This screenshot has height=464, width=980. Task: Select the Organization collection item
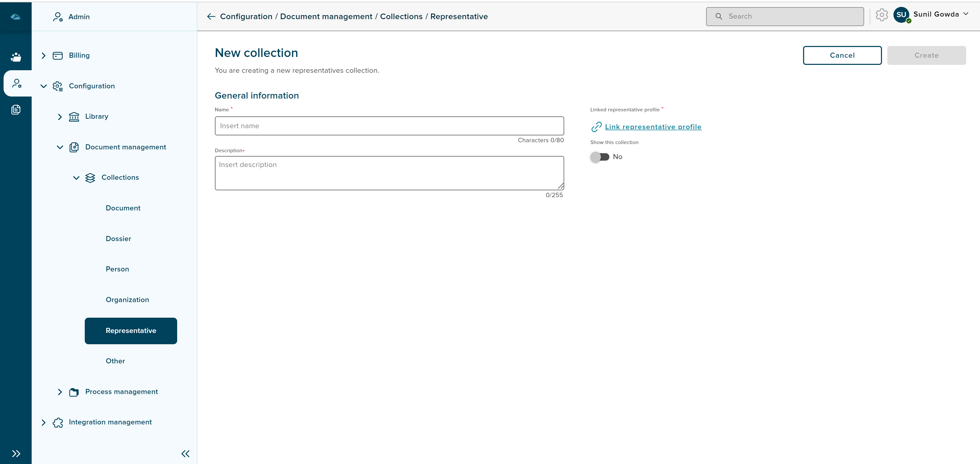pyautogui.click(x=127, y=300)
